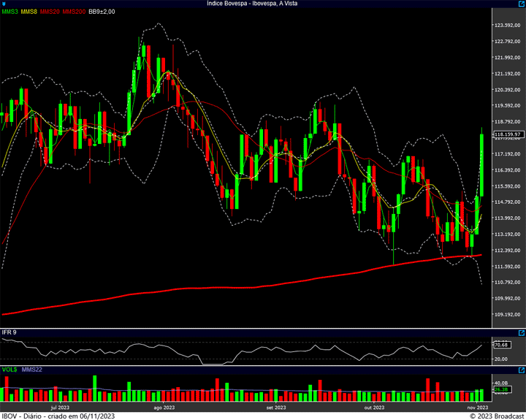
Task: Open the chart menu icon at top-left
Action: [4, 4]
